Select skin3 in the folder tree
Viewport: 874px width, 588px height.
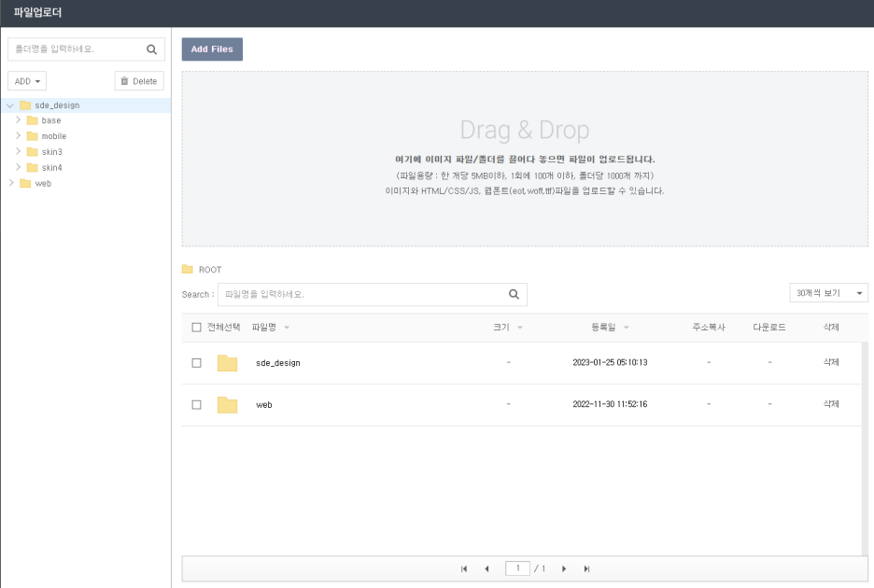click(x=52, y=151)
